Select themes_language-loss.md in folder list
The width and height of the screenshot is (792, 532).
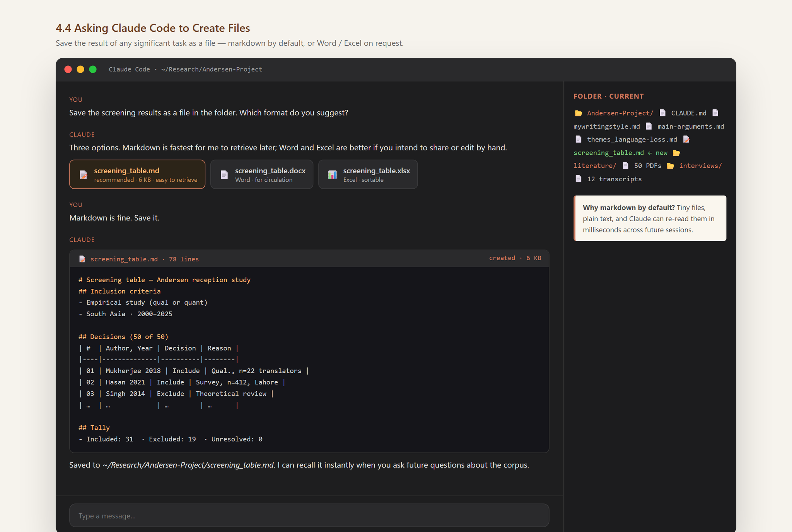click(632, 140)
